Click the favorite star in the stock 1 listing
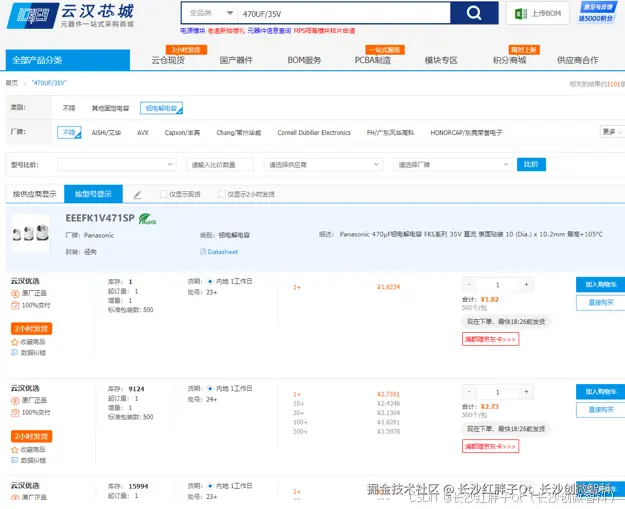This screenshot has width=625, height=509. pyautogui.click(x=15, y=342)
